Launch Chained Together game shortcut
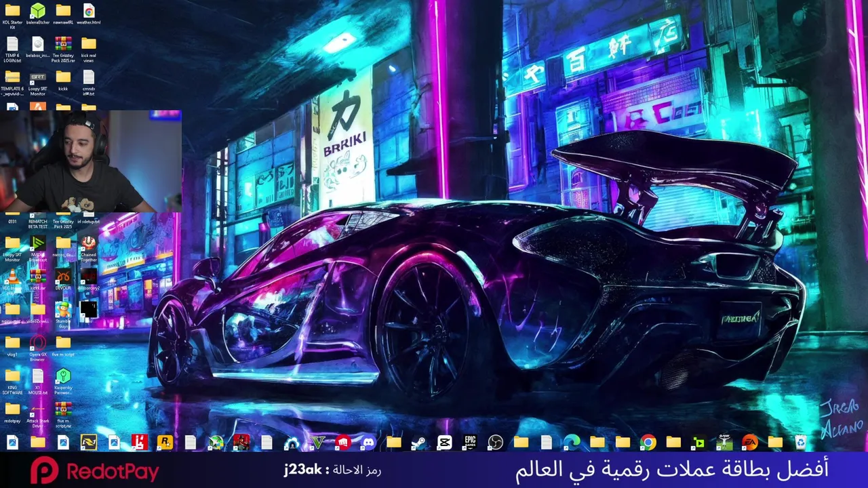The height and width of the screenshot is (488, 868). coord(89,248)
